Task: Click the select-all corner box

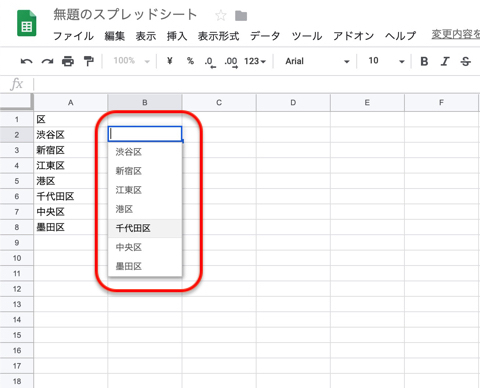Action: click(16, 102)
